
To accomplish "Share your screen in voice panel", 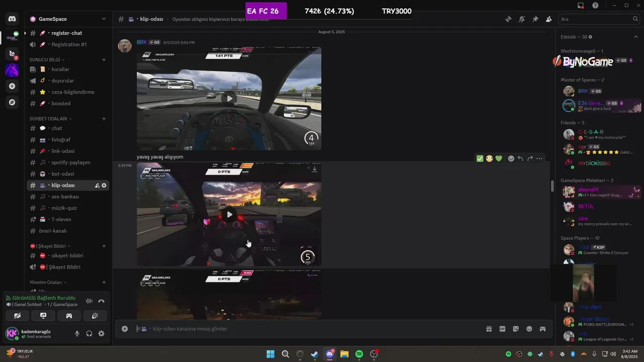I will coord(43,316).
